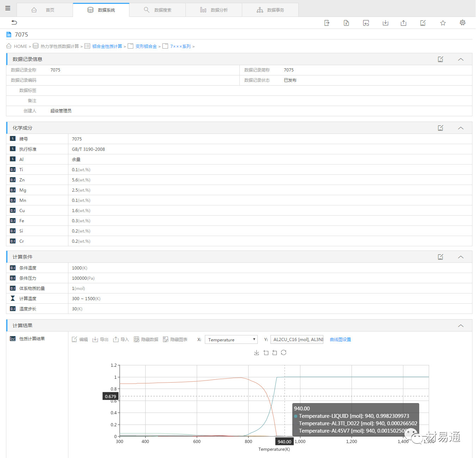Collapse the 计算条件 section

coord(460,257)
